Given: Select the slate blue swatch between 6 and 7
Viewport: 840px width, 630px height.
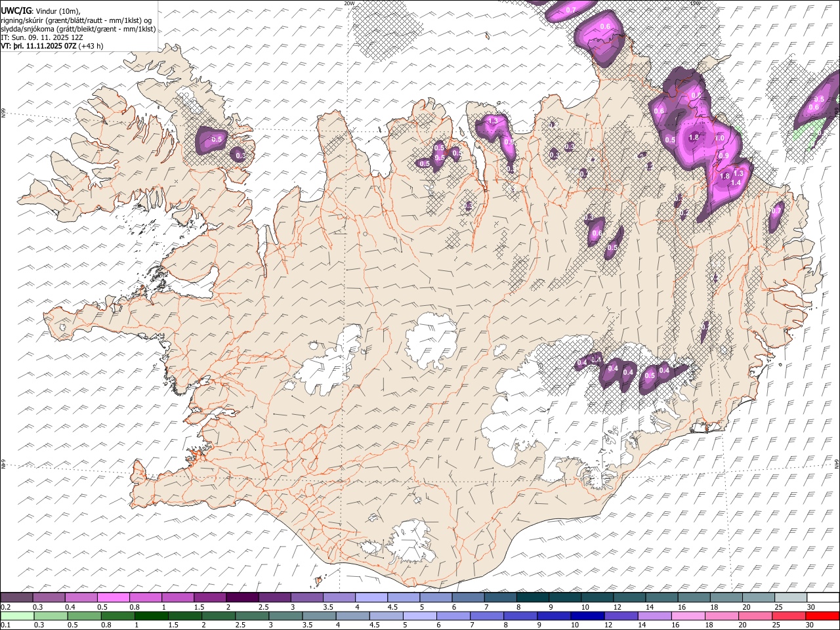Looking at the screenshot, I should (x=469, y=598).
